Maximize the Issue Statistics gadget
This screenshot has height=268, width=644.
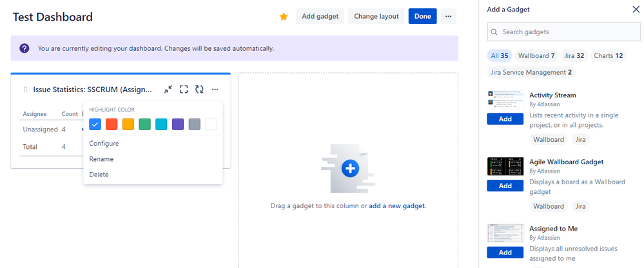(184, 89)
